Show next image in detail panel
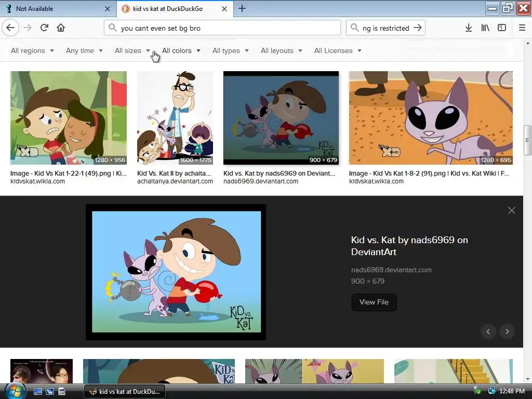The image size is (532, 399). (x=507, y=331)
